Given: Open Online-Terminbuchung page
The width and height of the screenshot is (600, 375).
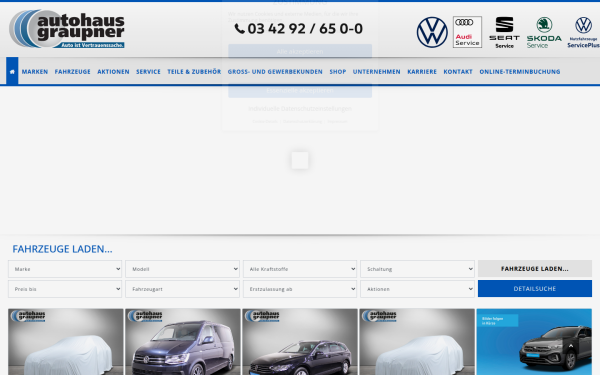Looking at the screenshot, I should (x=520, y=72).
